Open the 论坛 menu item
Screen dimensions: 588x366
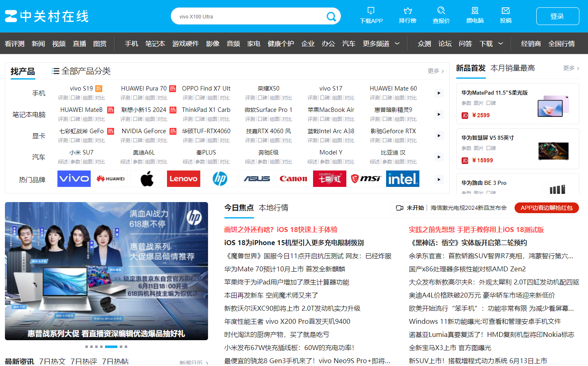pyautogui.click(x=445, y=43)
